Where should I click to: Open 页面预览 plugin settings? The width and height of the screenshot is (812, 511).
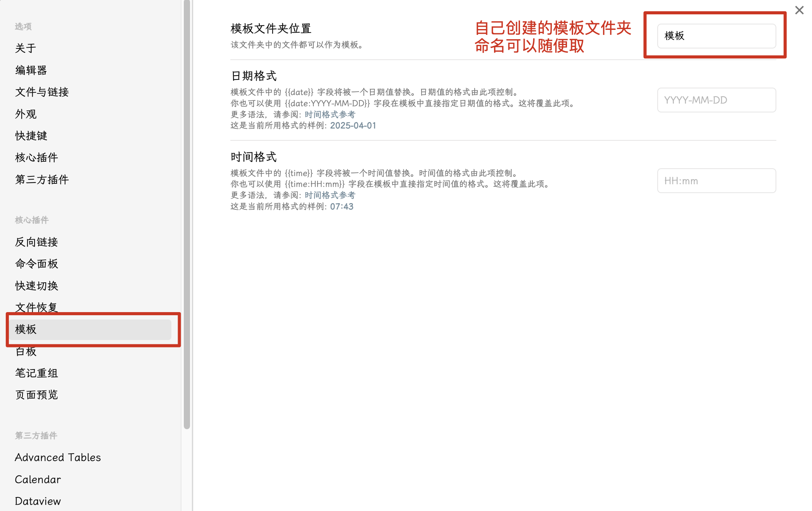(36, 395)
